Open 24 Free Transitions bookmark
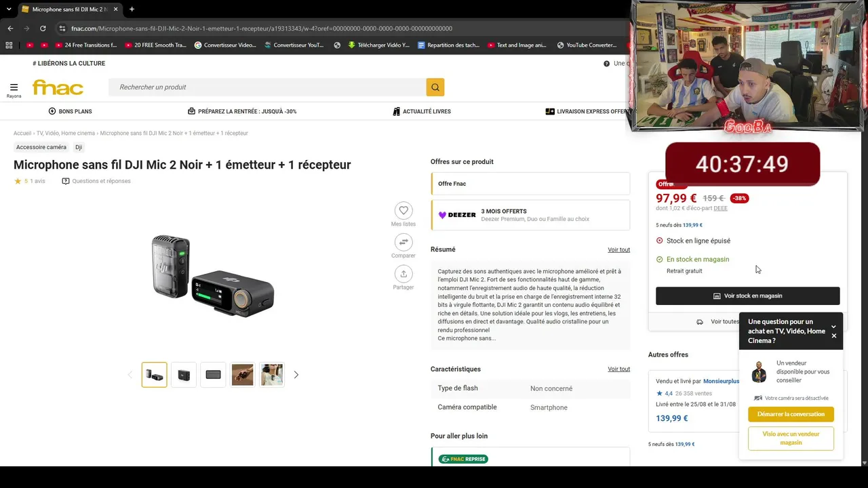The image size is (868, 488). click(x=85, y=45)
